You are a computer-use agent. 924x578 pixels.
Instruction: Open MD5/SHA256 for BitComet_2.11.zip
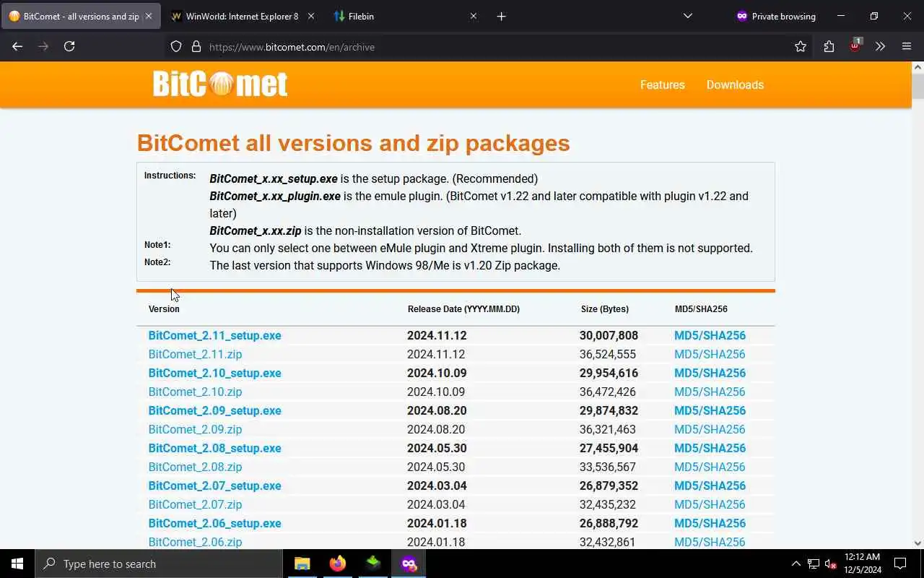(710, 354)
